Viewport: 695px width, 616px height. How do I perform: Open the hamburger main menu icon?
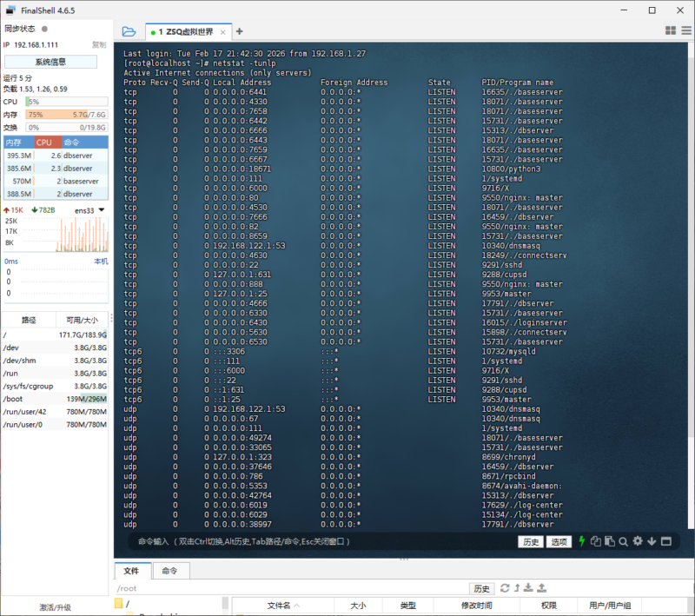coord(685,30)
